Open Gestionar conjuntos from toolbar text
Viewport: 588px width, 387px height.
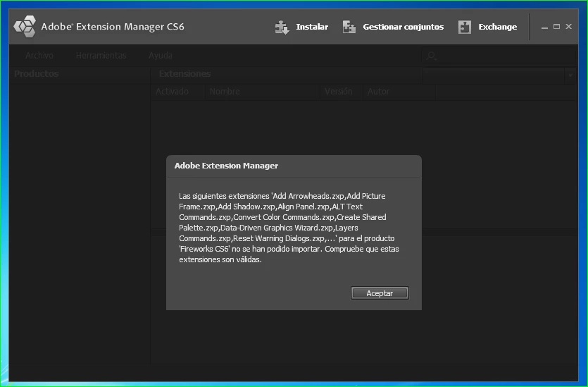[x=403, y=27]
